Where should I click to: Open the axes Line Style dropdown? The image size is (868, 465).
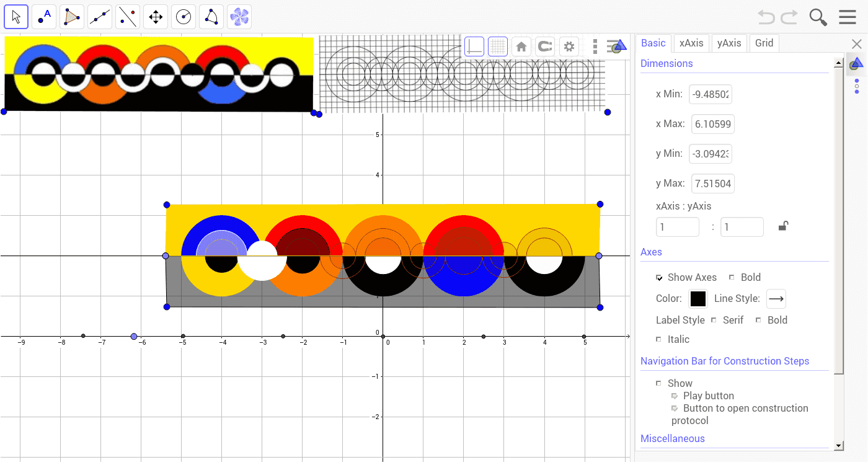(776, 299)
